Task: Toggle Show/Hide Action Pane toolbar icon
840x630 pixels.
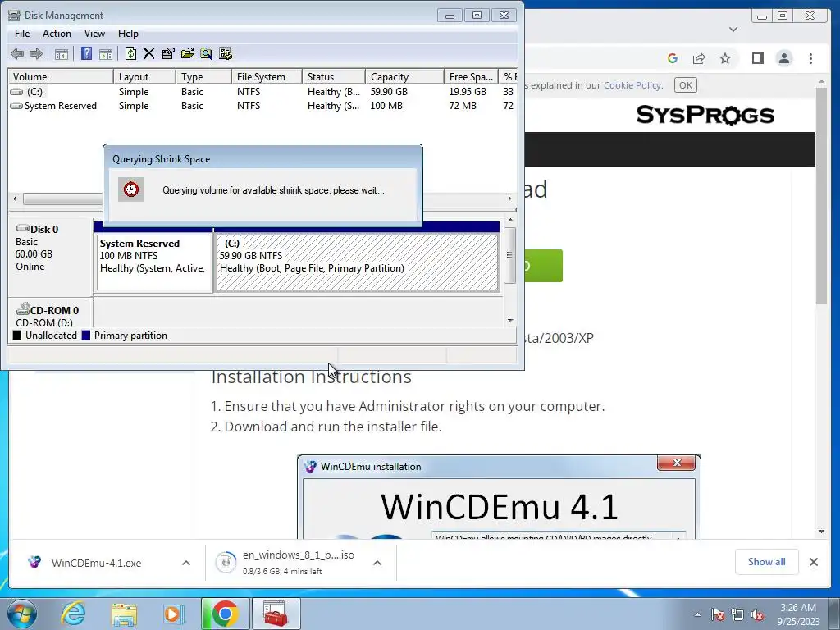Action: tap(106, 53)
